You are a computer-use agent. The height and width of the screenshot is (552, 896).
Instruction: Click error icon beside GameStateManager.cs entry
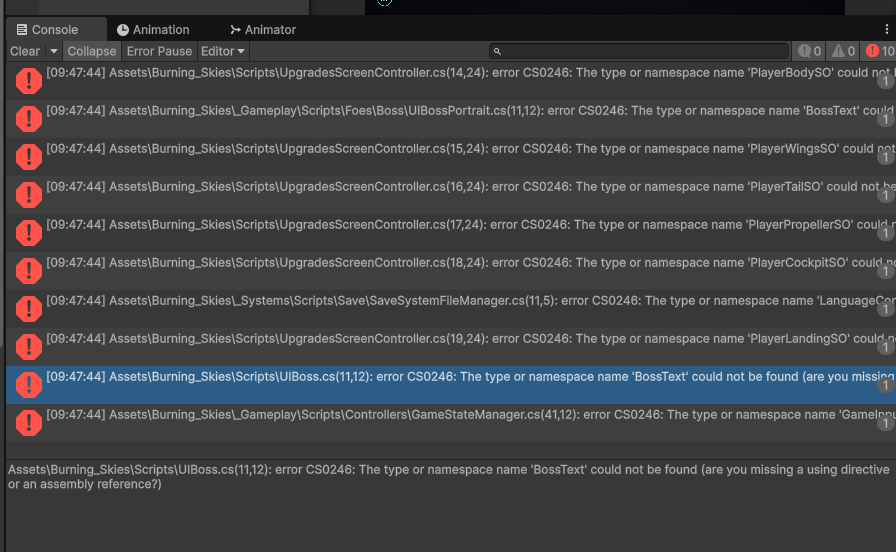pos(29,423)
